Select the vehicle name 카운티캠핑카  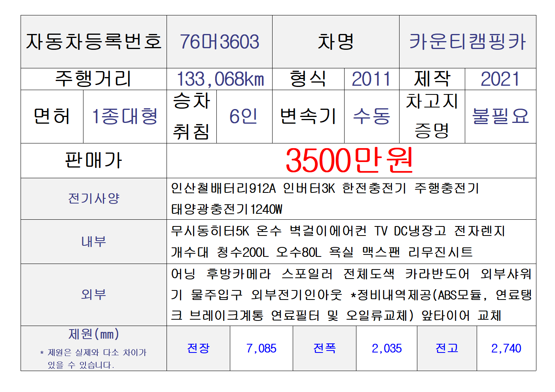[x=467, y=42]
